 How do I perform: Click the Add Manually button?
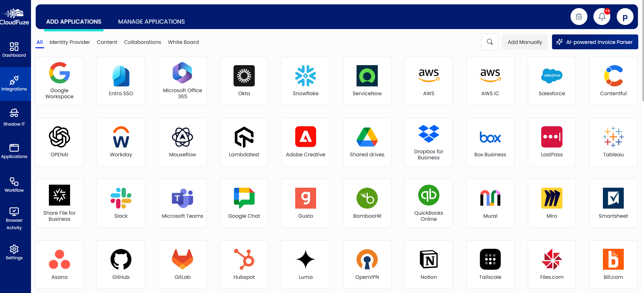(525, 42)
